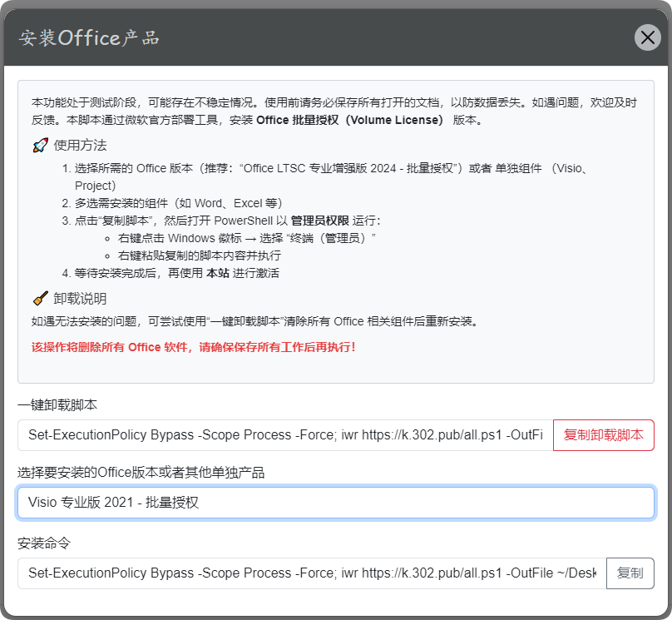This screenshot has width=672, height=620.
Task: Click the 安装Office产品 title text
Action: (89, 37)
